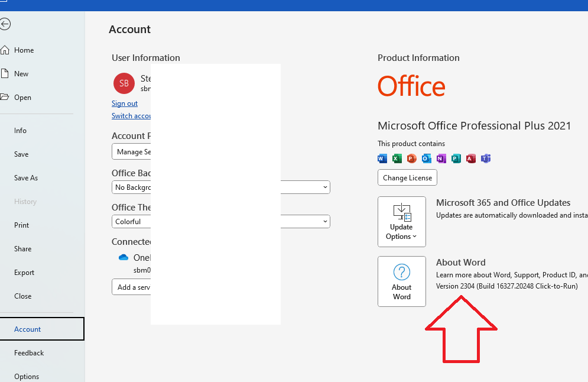
Task: Go back using the circled arrow
Action: (5, 24)
